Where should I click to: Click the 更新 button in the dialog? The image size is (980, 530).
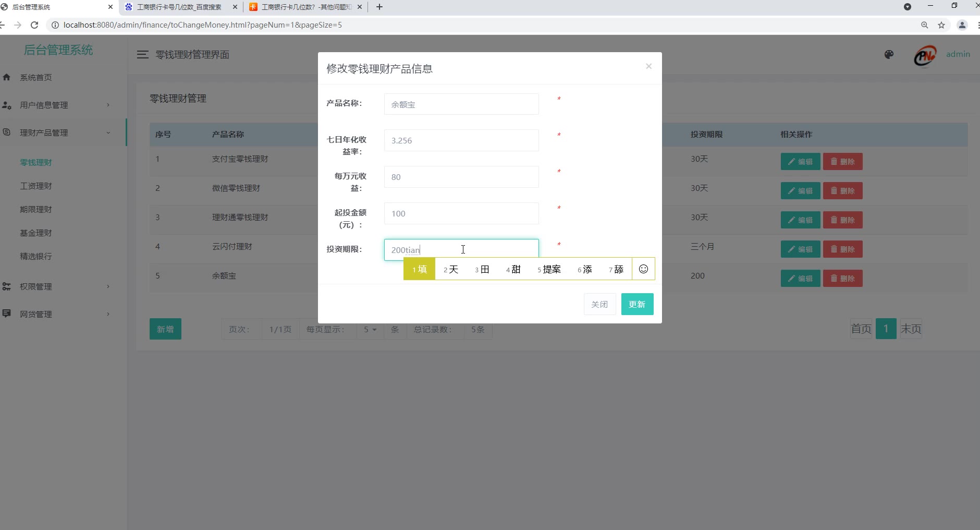tap(637, 304)
